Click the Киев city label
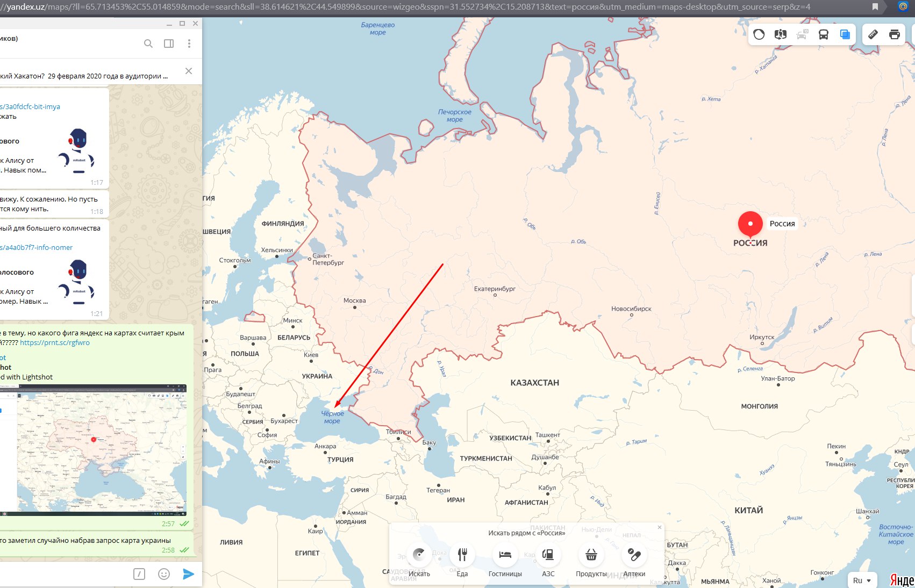 tap(311, 355)
